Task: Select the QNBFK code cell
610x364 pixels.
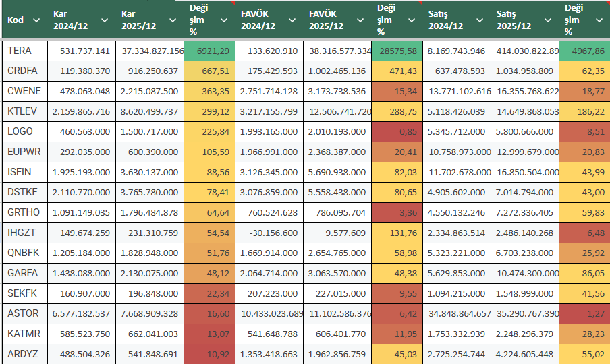Action: coord(25,253)
